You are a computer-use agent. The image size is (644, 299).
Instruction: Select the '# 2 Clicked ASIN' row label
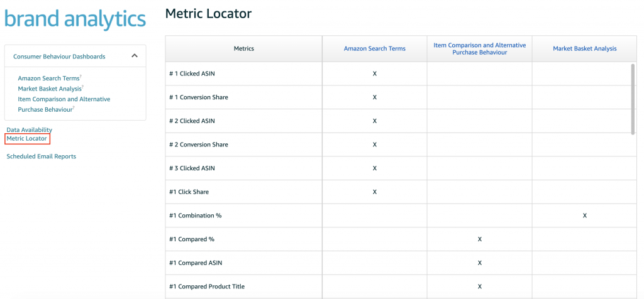point(192,121)
